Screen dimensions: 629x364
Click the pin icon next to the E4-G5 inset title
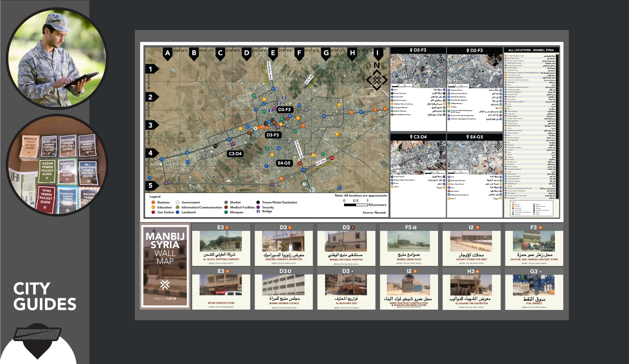[468, 137]
